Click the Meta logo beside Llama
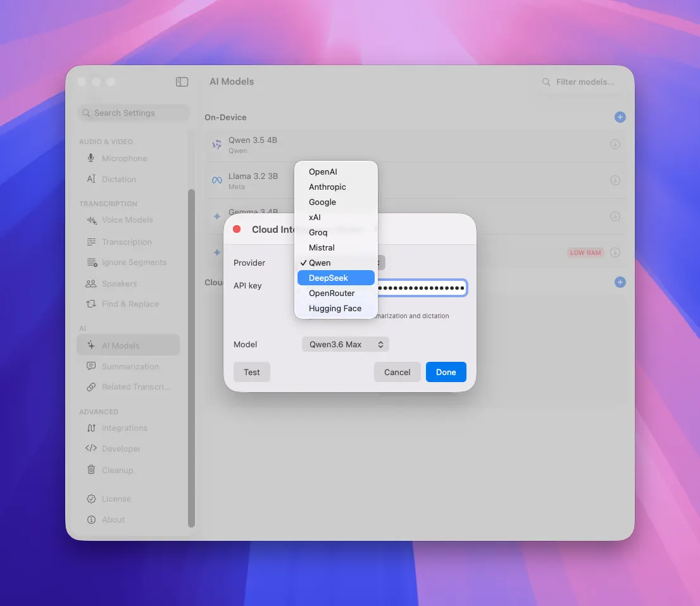The image size is (700, 606). (x=217, y=180)
